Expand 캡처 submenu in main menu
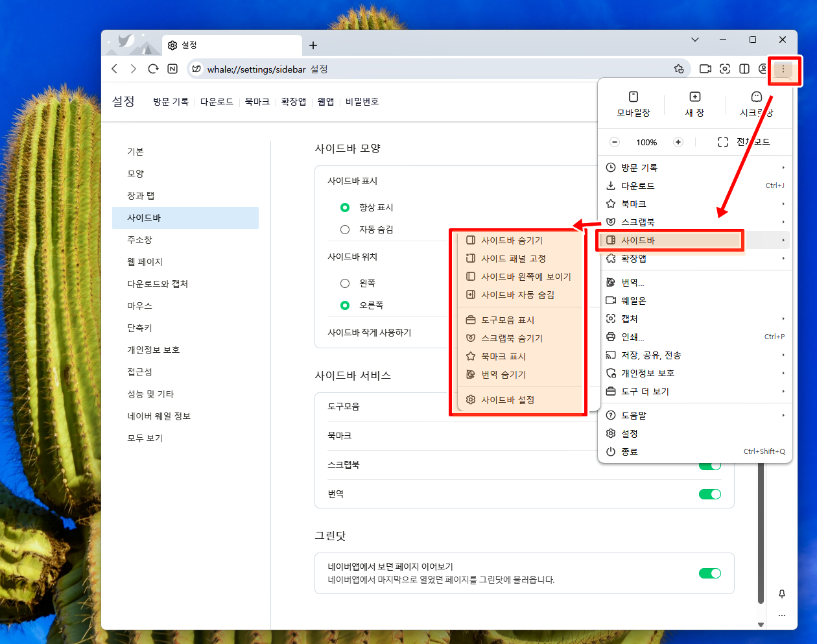 pos(695,318)
